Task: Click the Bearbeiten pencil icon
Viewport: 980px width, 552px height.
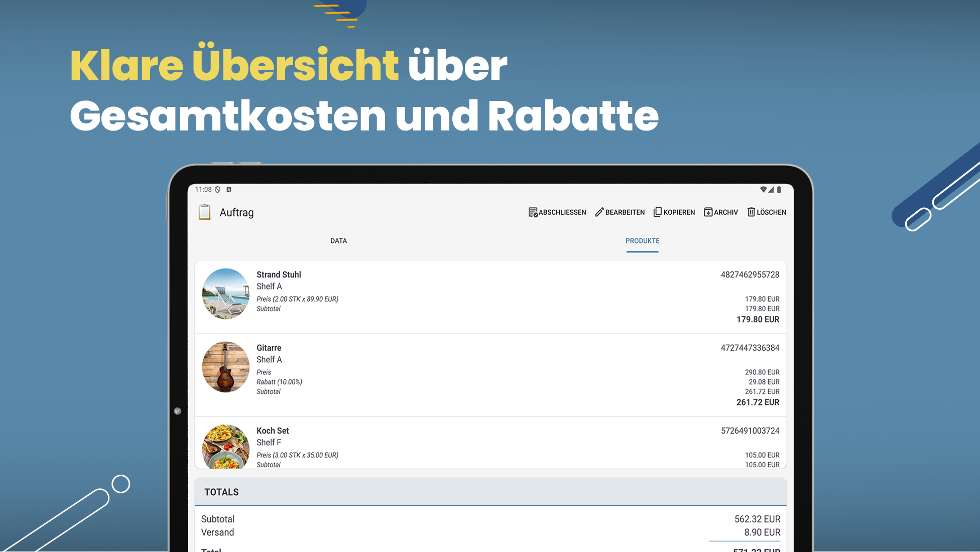Action: coord(599,212)
